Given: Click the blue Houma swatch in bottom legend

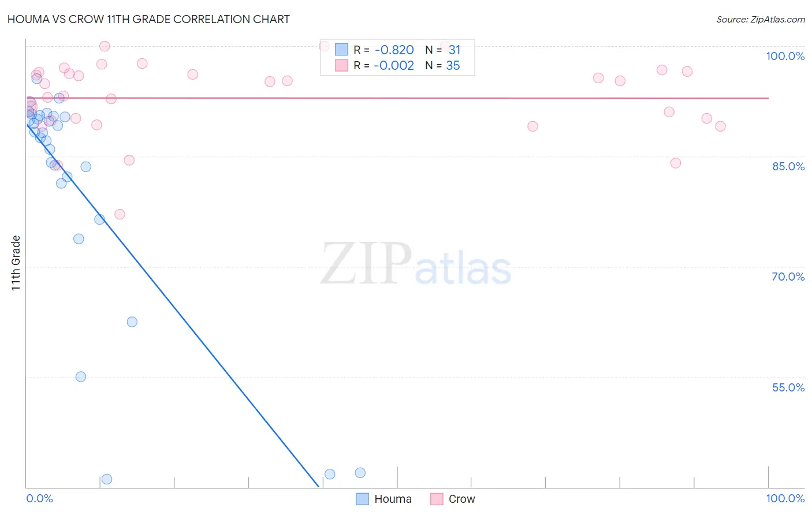Looking at the screenshot, I should (x=362, y=499).
